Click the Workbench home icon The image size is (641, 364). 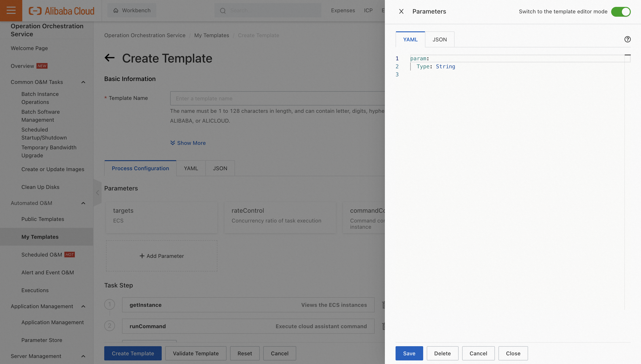[116, 10]
